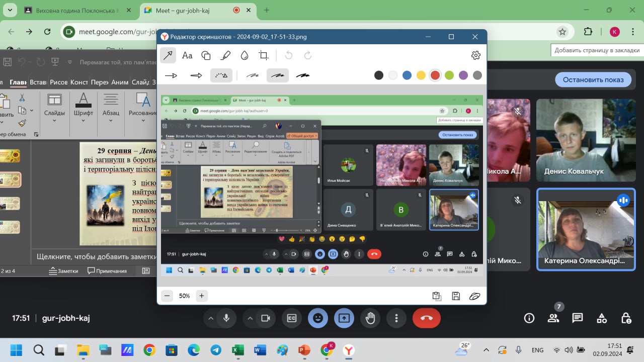Open the screenshot editor settings gear
The width and height of the screenshot is (644, 362).
475,55
